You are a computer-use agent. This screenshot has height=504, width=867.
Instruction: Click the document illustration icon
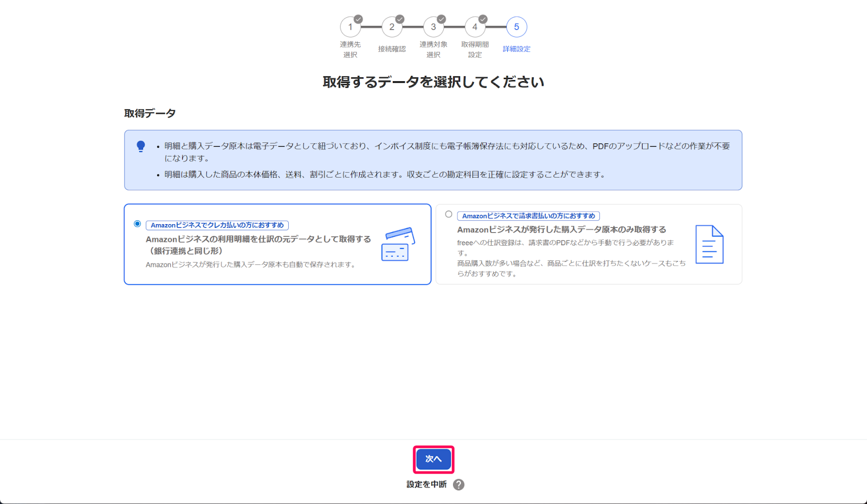click(709, 244)
